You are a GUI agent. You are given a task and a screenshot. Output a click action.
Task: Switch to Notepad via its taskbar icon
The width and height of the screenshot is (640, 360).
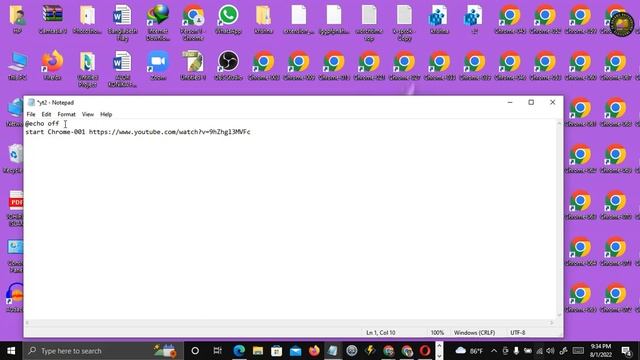click(333, 351)
